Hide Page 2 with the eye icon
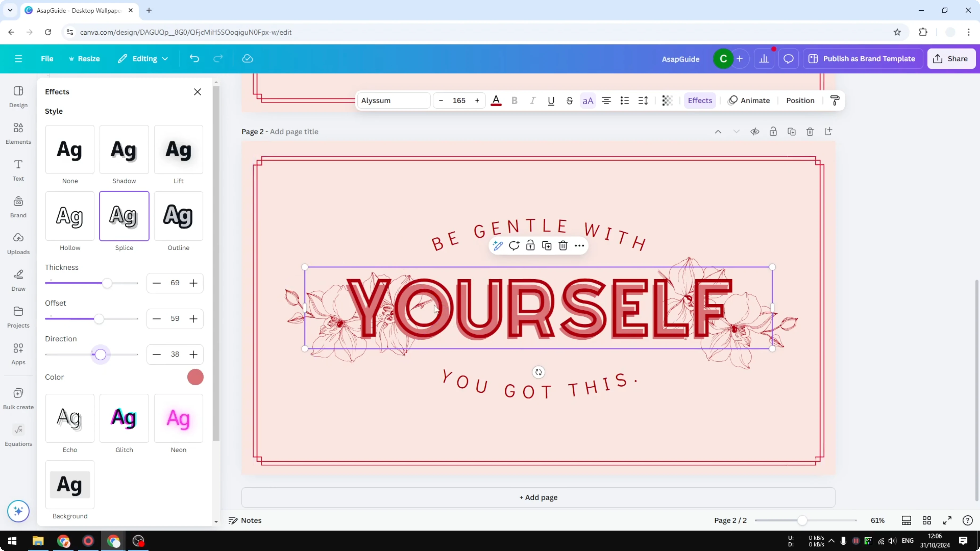The width and height of the screenshot is (980, 551). pyautogui.click(x=755, y=131)
